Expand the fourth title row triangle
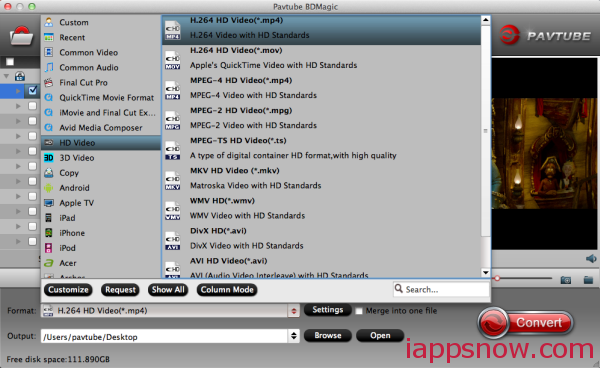The width and height of the screenshot is (600, 368). (x=18, y=136)
